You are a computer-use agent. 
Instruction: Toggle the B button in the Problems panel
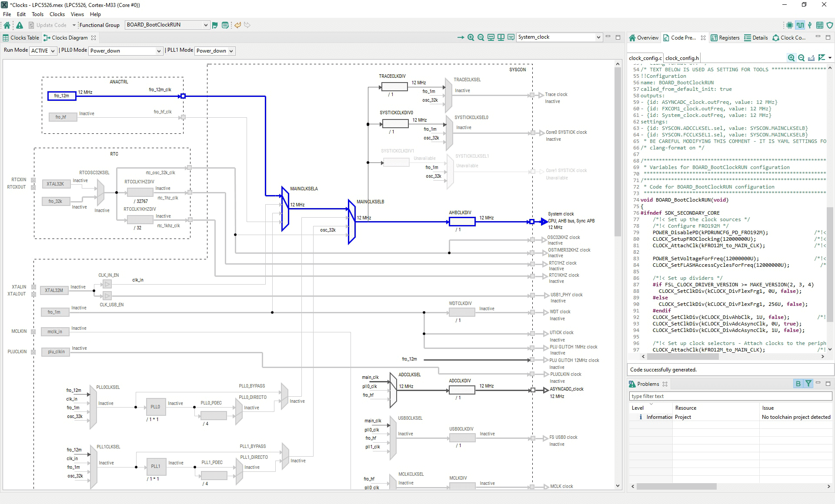pyautogui.click(x=798, y=384)
